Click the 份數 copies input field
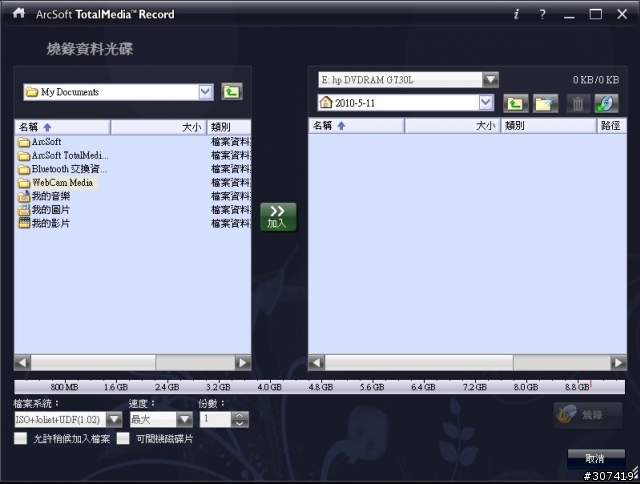This screenshot has height=484, width=640. [216, 419]
